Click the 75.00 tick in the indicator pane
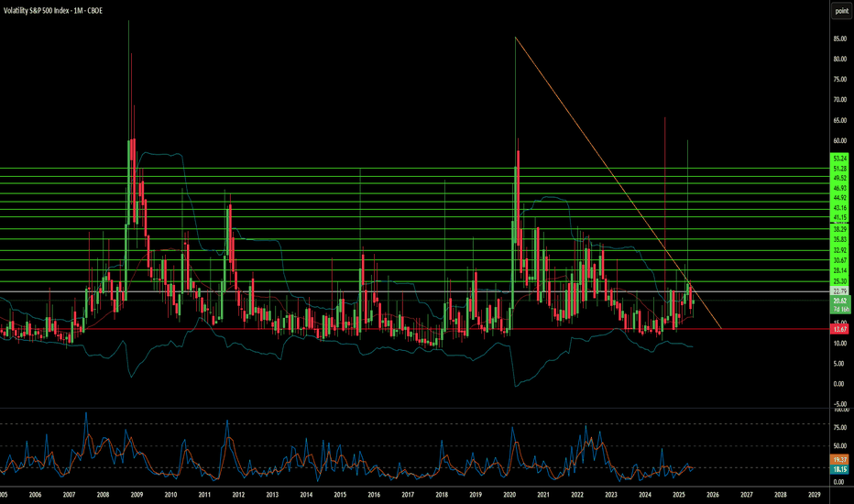Image resolution: width=854 pixels, height=504 pixels. click(x=840, y=428)
